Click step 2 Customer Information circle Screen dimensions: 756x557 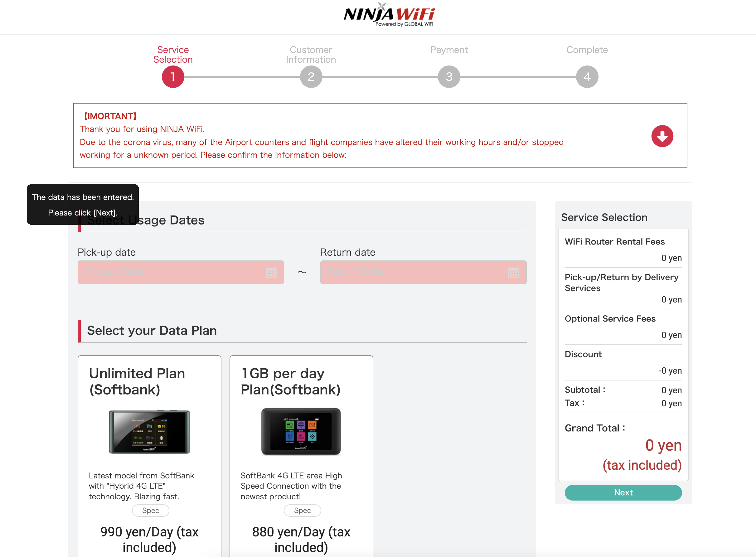pos(311,77)
